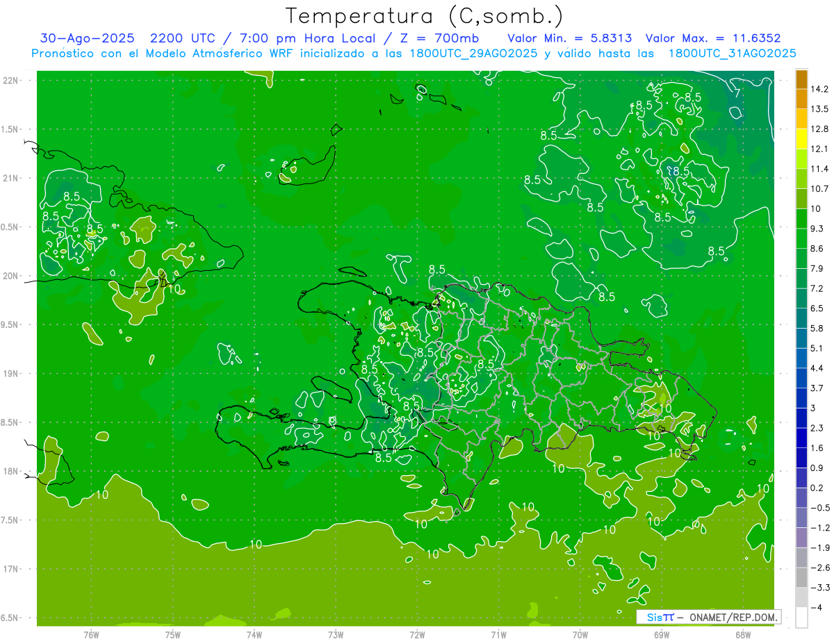This screenshot has width=834, height=644.
Task: Click the legend value 11.4
Action: (819, 169)
